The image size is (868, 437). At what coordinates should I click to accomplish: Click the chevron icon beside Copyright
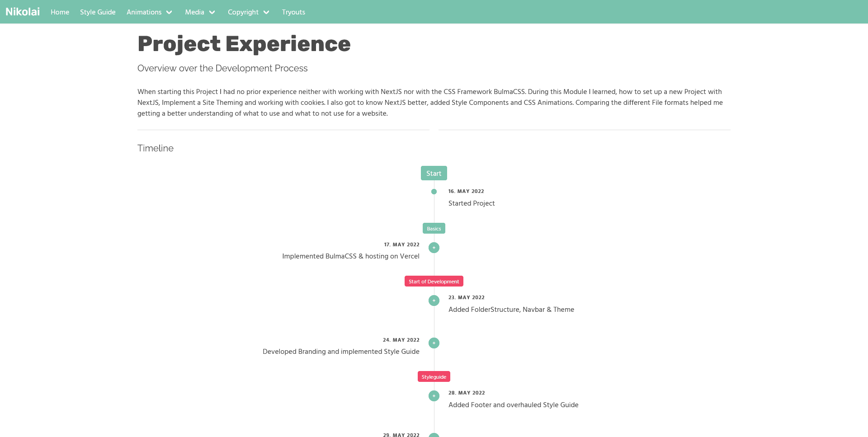266,12
